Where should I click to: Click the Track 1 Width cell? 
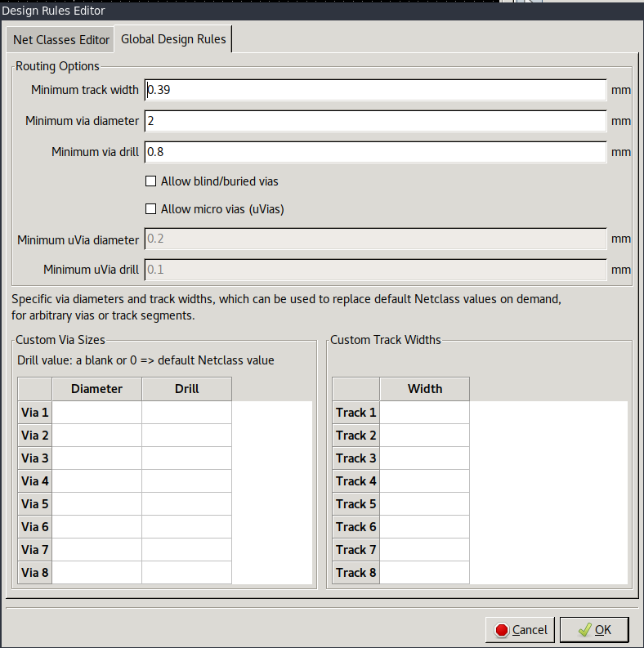coord(424,413)
